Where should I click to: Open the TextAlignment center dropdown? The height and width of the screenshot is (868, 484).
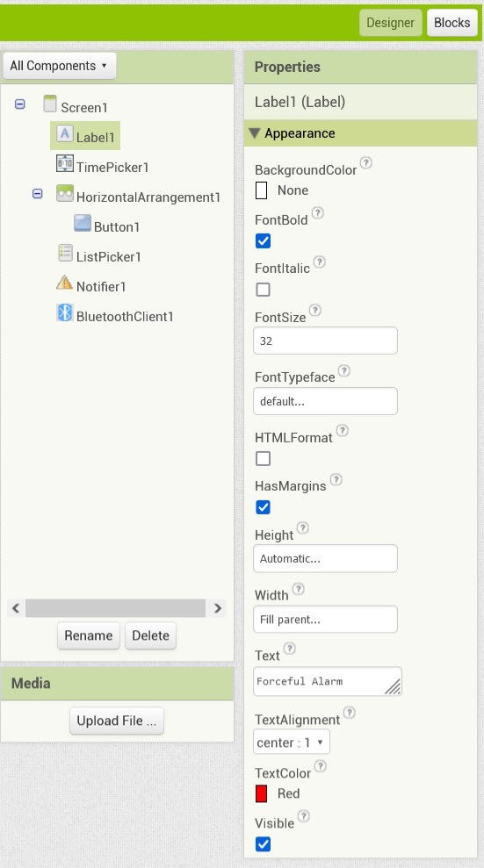click(292, 742)
